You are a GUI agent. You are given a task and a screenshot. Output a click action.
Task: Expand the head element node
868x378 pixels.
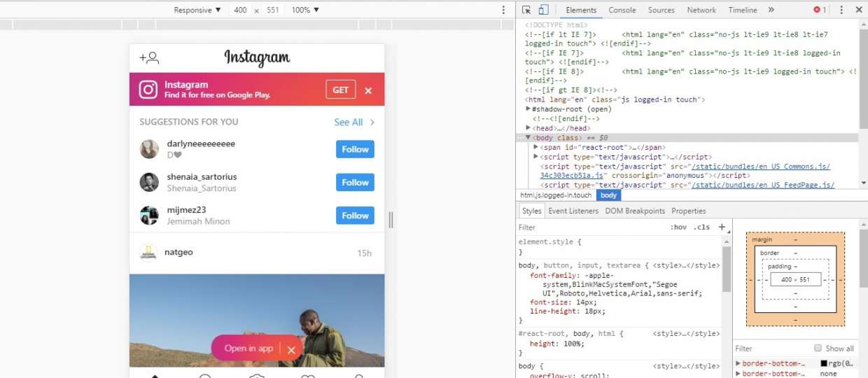coord(528,128)
